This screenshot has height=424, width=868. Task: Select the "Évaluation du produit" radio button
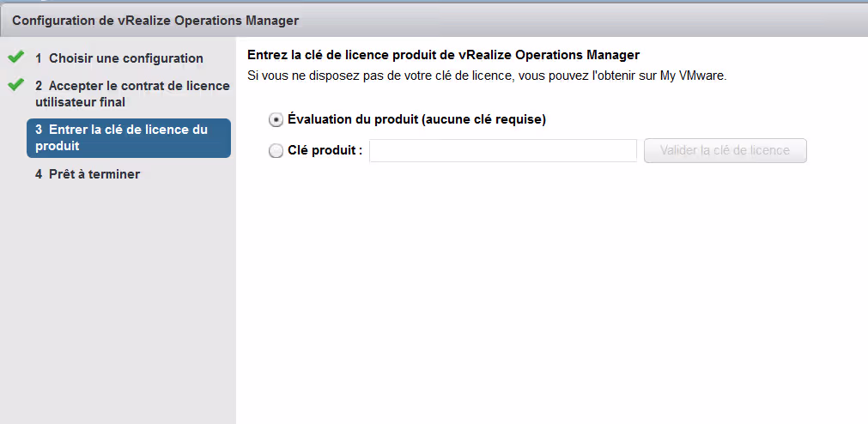(x=276, y=120)
